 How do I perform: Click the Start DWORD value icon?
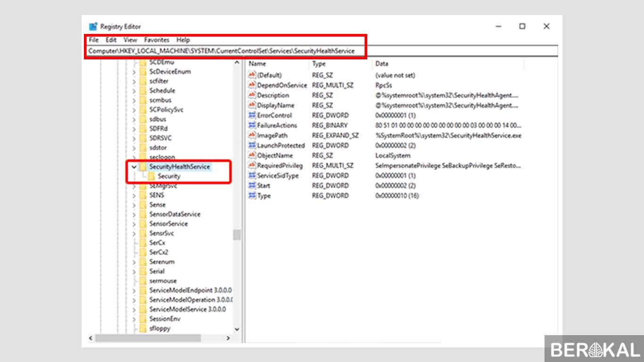click(x=252, y=186)
